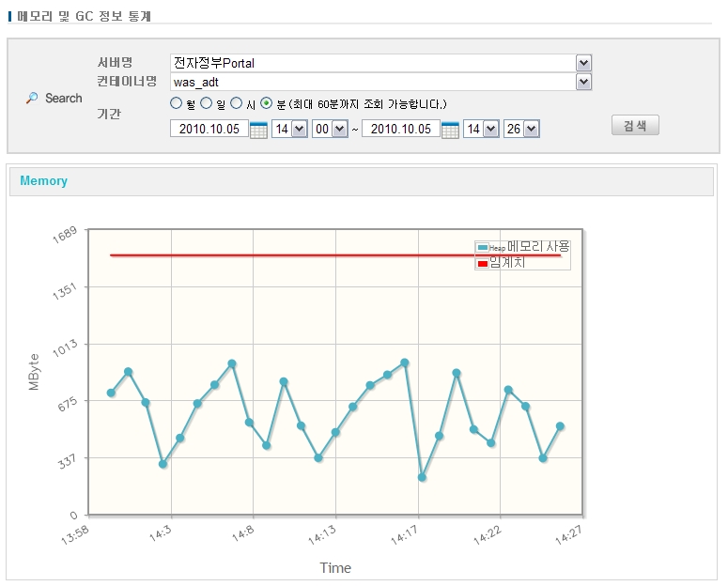This screenshot has width=728, height=586.
Task: Open the start hour dropdown
Action: [301, 130]
